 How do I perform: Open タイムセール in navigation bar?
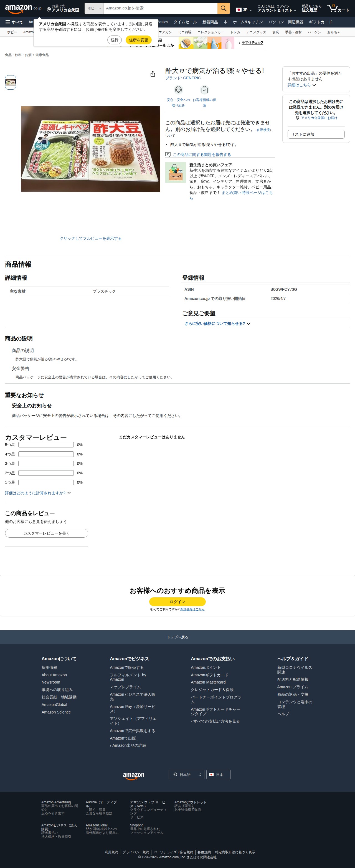tap(185, 22)
